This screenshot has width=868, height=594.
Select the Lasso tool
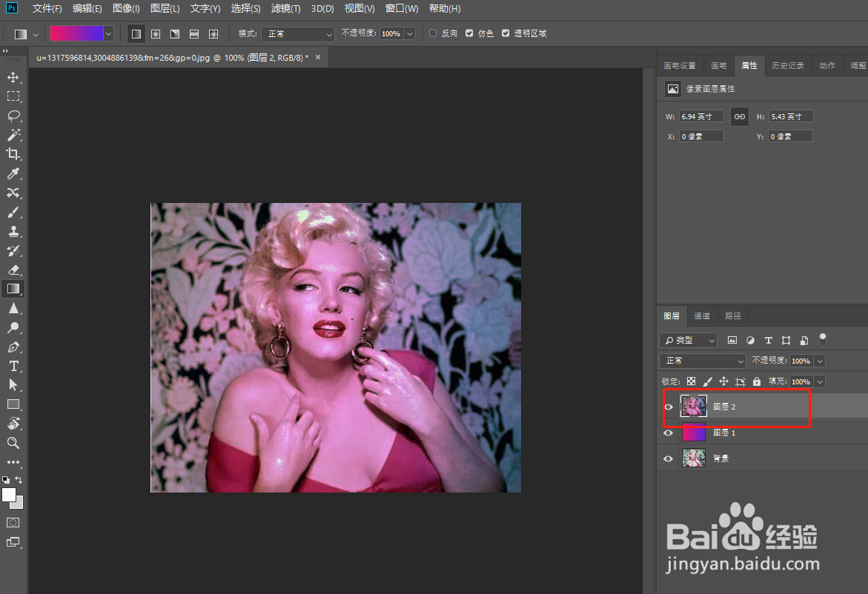coord(13,116)
